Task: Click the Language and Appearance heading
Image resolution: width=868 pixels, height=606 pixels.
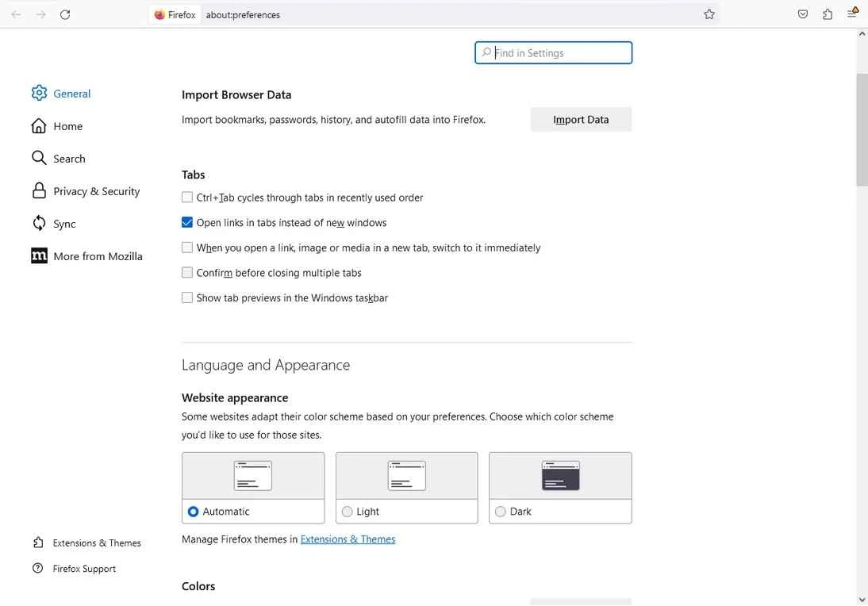Action: point(266,365)
